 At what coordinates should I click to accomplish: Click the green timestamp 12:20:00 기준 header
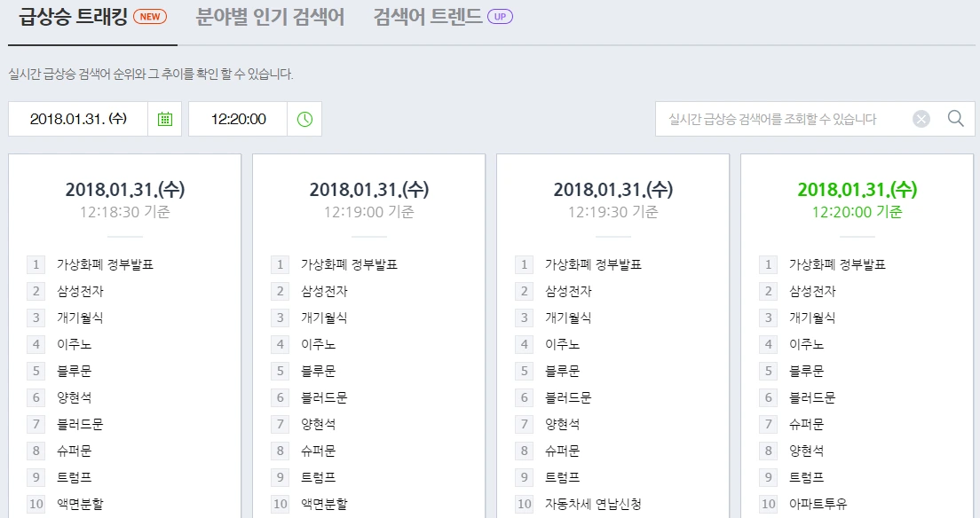click(857, 212)
